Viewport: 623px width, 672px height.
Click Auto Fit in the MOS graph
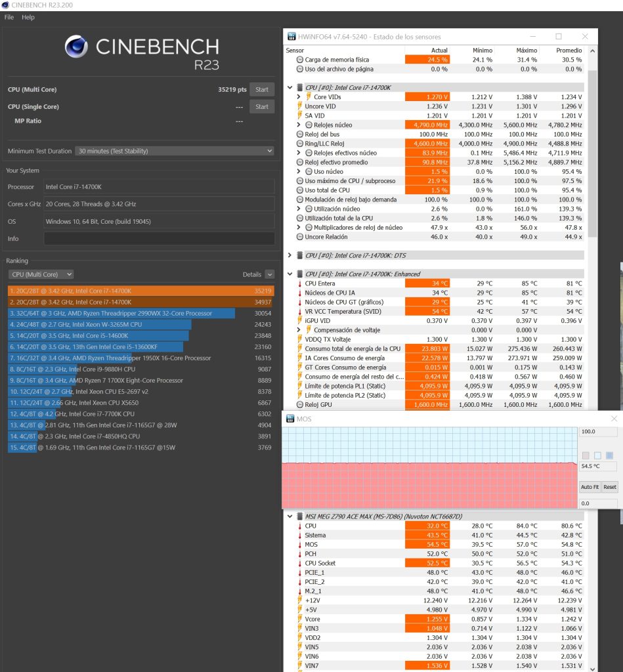(x=590, y=487)
